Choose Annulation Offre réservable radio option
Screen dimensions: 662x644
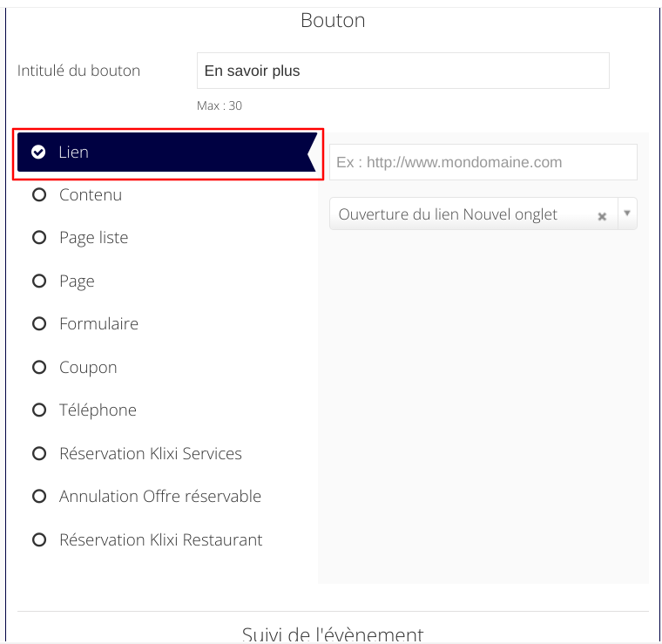tap(38, 497)
